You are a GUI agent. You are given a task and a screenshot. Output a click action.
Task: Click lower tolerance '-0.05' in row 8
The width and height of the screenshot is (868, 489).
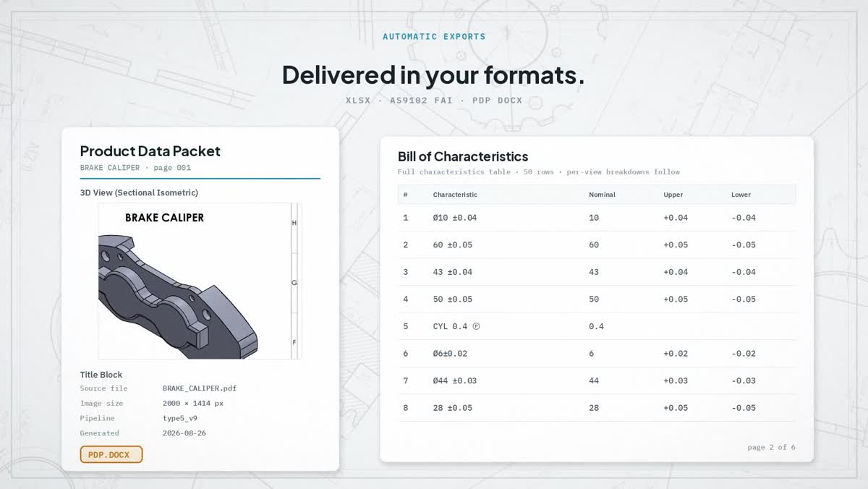pos(744,408)
